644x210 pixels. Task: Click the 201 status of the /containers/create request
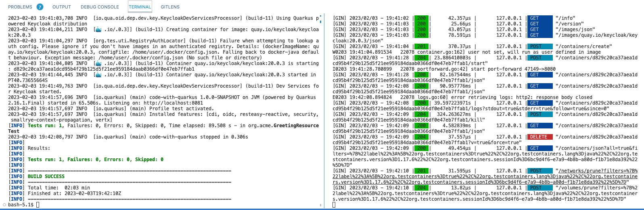(x=422, y=46)
